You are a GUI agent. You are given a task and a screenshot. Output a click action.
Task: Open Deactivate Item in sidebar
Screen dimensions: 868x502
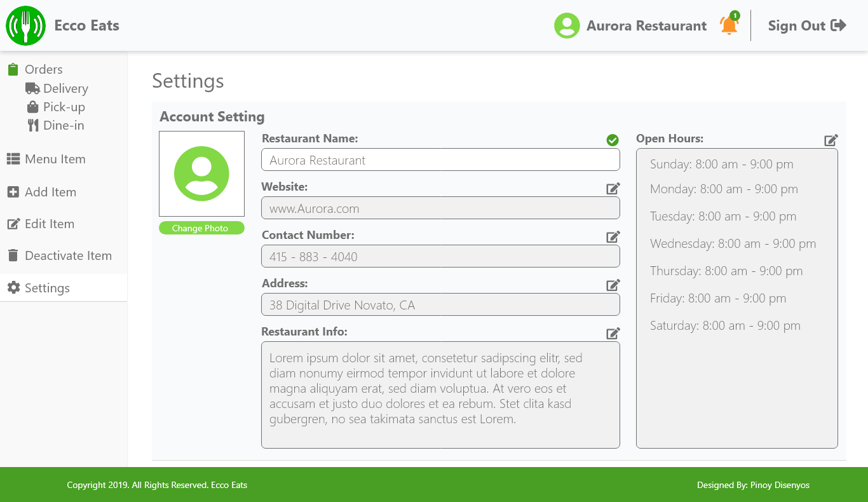(x=68, y=256)
